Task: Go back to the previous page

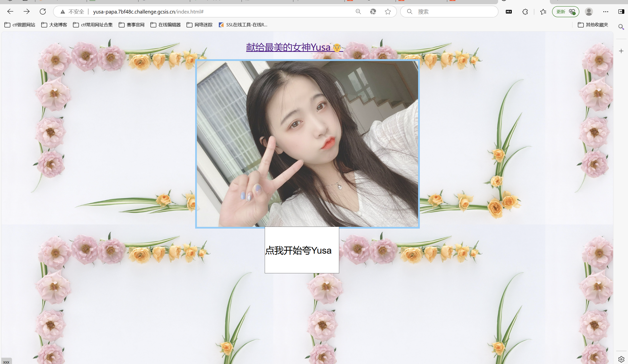Action: [x=10, y=12]
